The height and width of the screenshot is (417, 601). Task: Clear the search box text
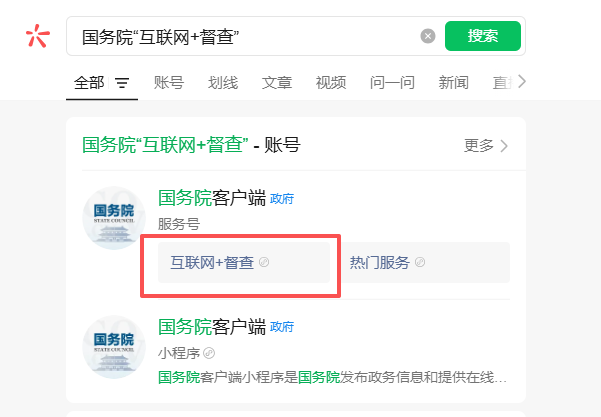click(428, 36)
